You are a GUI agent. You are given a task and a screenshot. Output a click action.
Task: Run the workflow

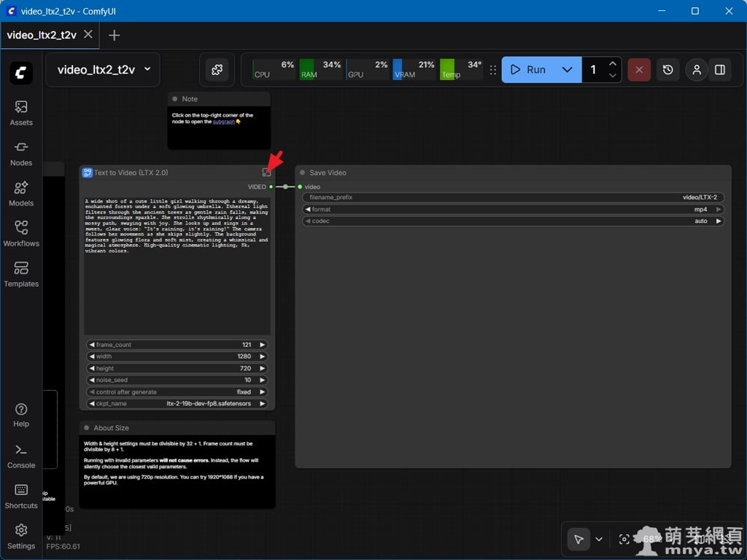pyautogui.click(x=529, y=70)
